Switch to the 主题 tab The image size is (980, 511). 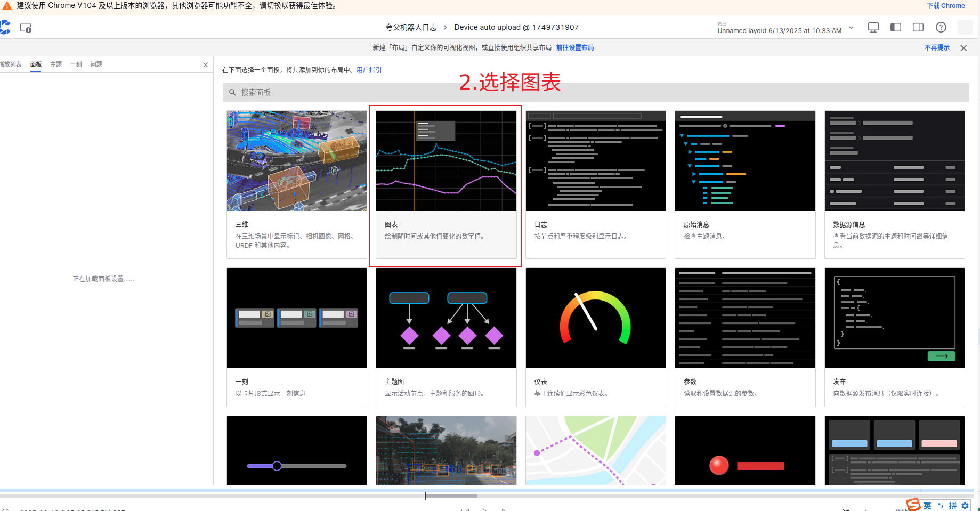(x=56, y=64)
